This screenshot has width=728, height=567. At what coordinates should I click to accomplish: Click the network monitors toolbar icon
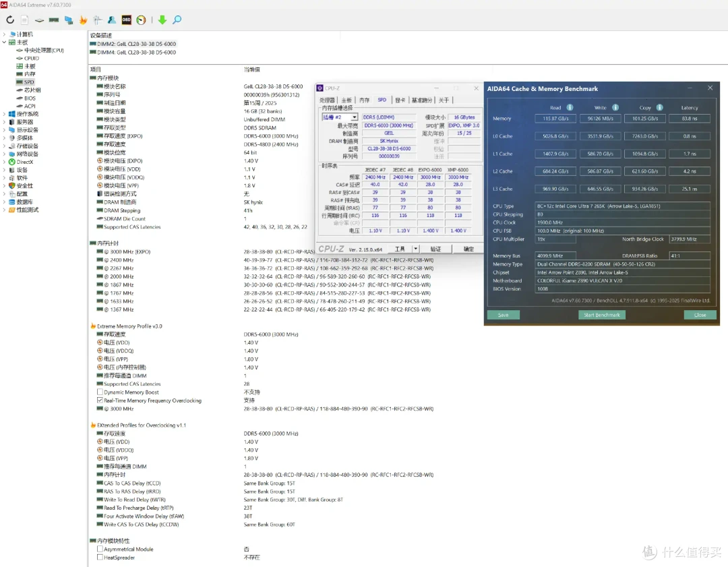pos(69,20)
